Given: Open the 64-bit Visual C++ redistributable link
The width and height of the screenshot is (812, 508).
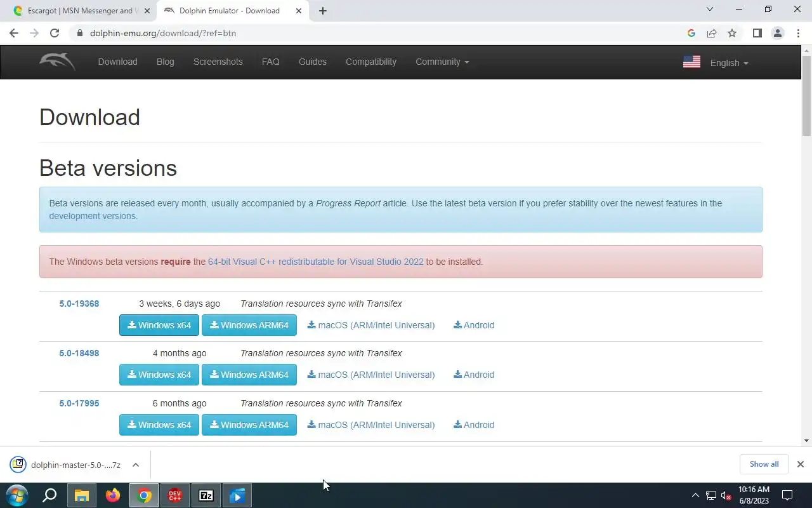Looking at the screenshot, I should point(315,262).
